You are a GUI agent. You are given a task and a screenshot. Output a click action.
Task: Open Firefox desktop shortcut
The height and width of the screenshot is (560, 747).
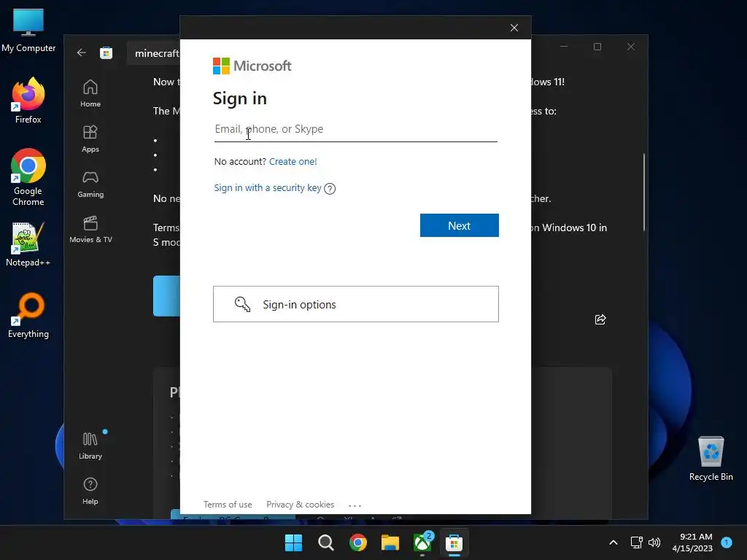click(28, 101)
